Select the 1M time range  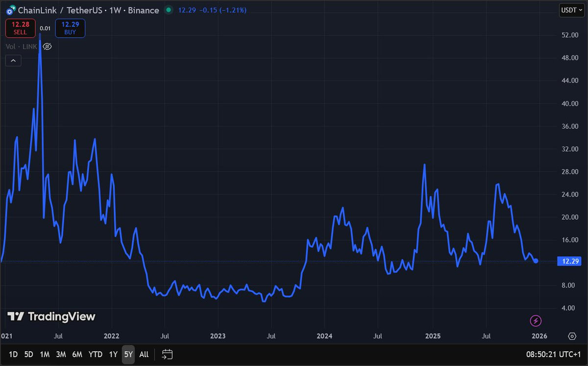click(x=45, y=354)
